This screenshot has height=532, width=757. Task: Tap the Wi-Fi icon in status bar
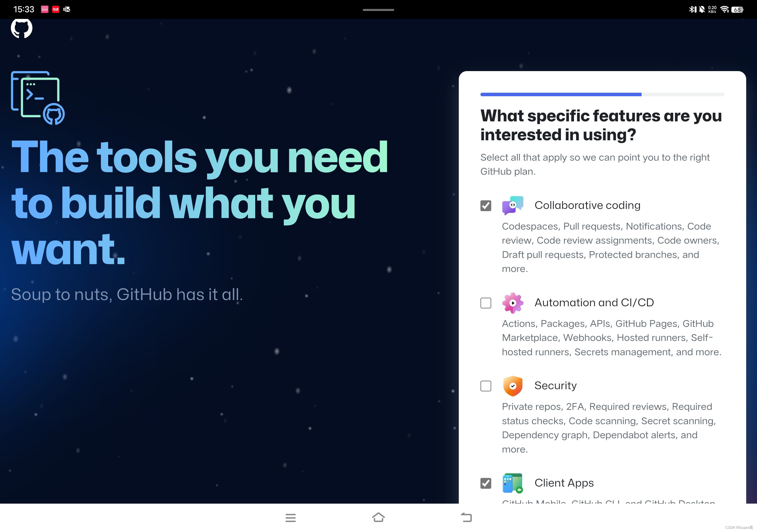[x=724, y=9]
